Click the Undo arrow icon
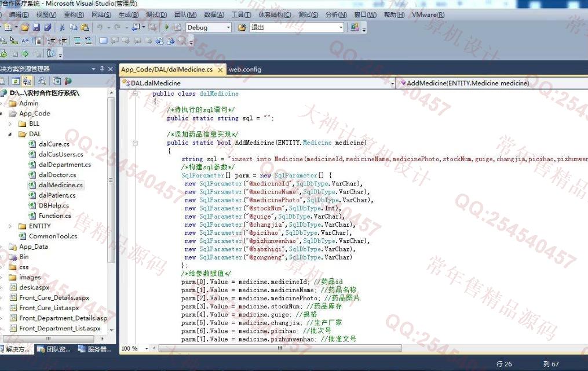Viewport: 588px width, 371px height. click(x=100, y=27)
